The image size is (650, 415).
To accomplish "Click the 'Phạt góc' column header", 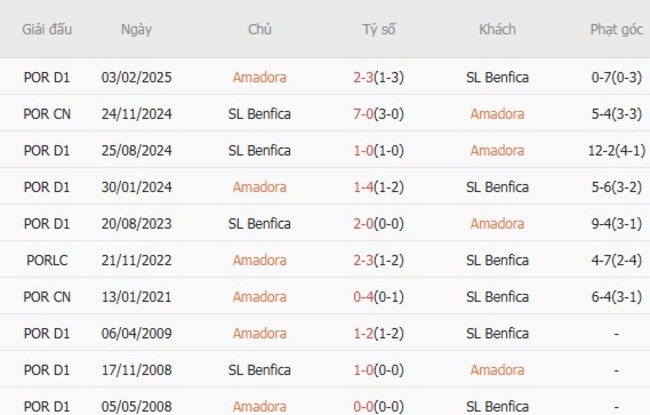I will click(617, 29).
